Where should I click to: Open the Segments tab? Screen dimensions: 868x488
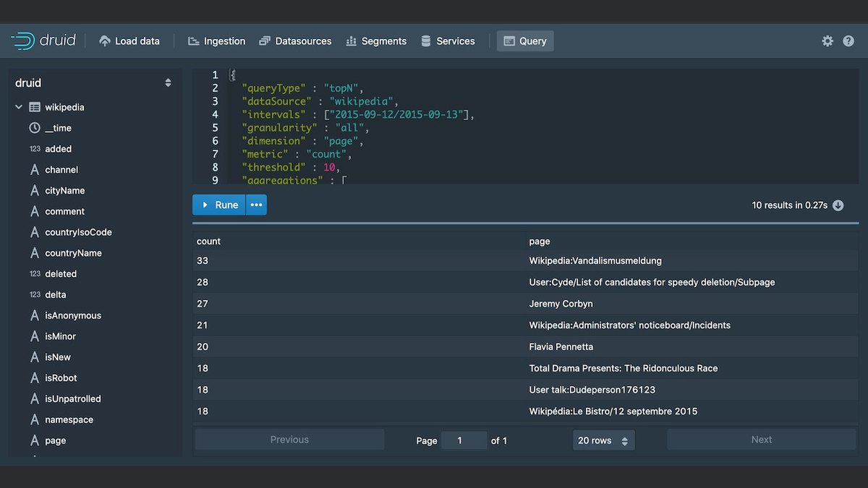pyautogui.click(x=376, y=41)
